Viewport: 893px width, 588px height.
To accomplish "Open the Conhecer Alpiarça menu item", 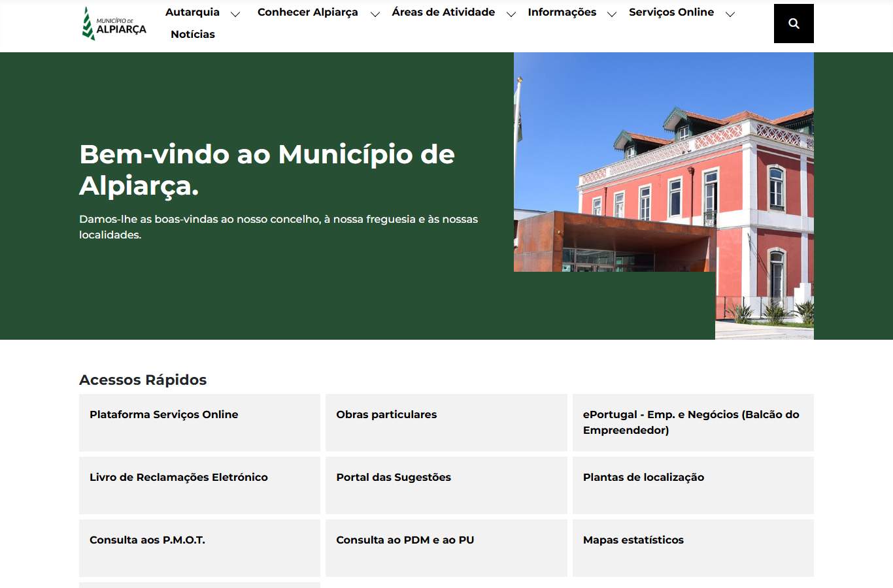I will (308, 12).
